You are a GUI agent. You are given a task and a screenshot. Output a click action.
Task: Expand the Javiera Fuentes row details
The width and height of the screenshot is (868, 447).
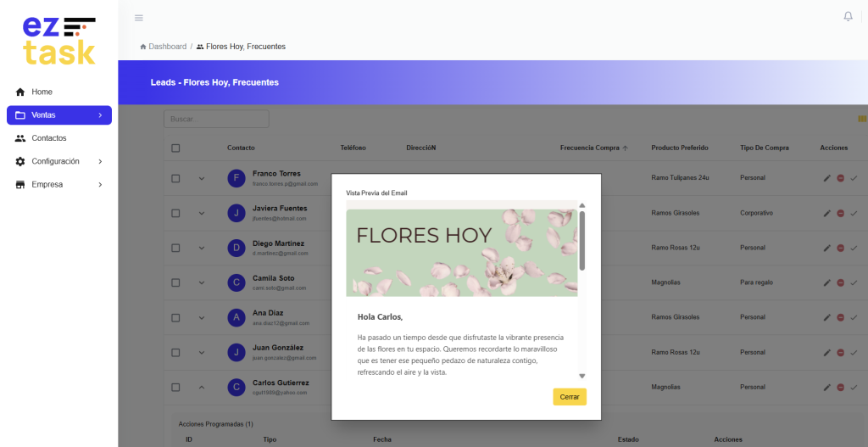click(x=202, y=213)
